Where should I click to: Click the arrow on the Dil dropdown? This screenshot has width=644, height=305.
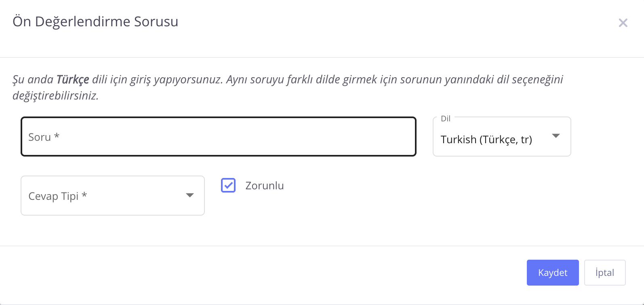click(x=556, y=136)
